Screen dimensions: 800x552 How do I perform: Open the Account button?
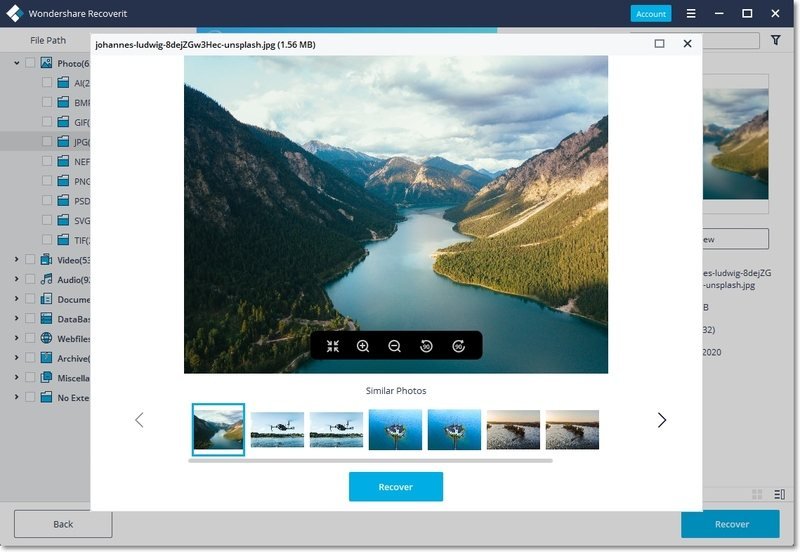(651, 14)
